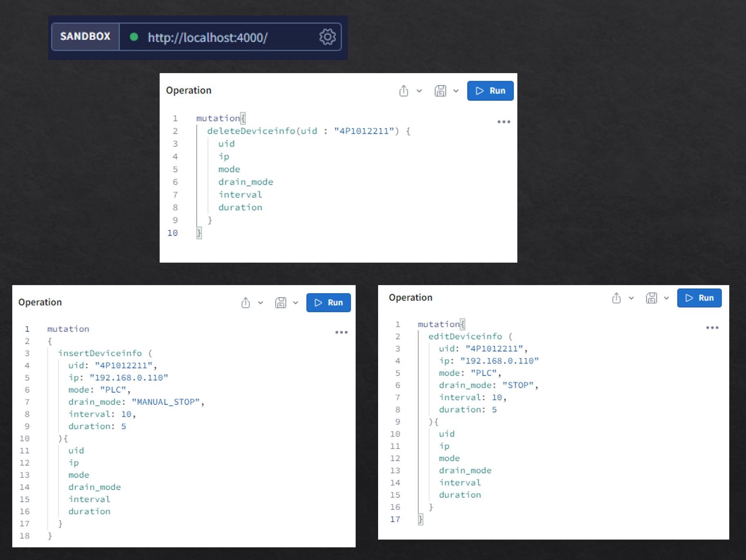Viewport: 746px width, 560px height.
Task: Run the editDeviceinfo mutation
Action: click(699, 298)
